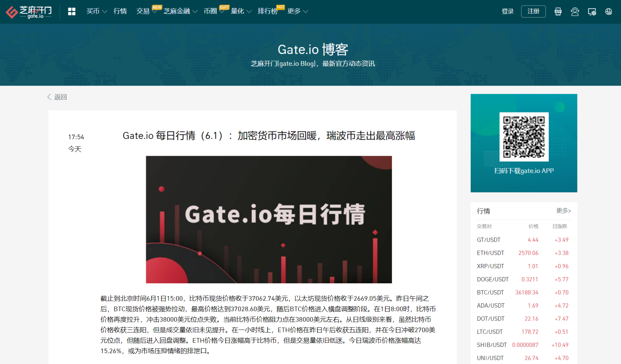Open the grid apps menu icon
Image resolution: width=621 pixels, height=364 pixels.
(x=72, y=11)
